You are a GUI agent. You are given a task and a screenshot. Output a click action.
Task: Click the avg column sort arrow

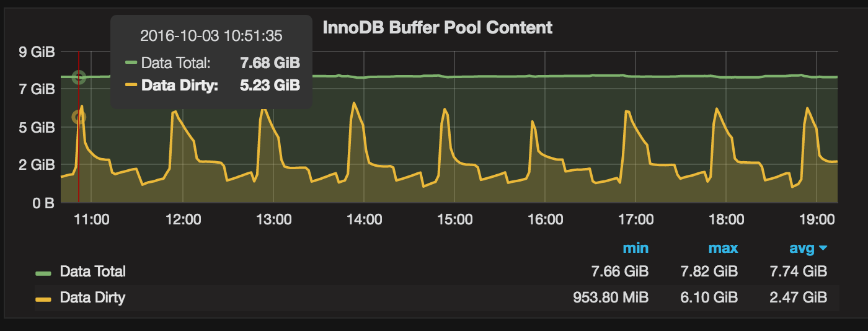823,249
